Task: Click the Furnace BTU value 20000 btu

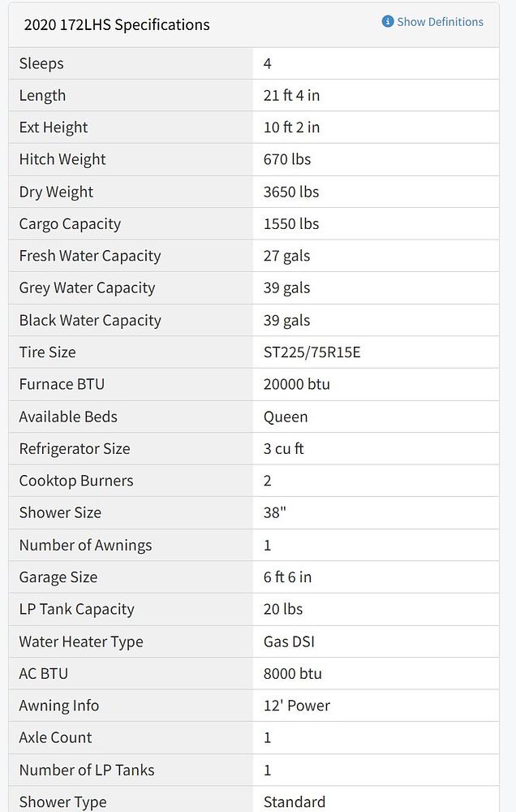Action: (x=297, y=384)
